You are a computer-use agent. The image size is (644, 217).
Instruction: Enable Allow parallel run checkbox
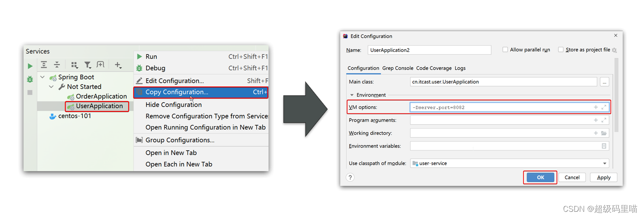tap(505, 50)
